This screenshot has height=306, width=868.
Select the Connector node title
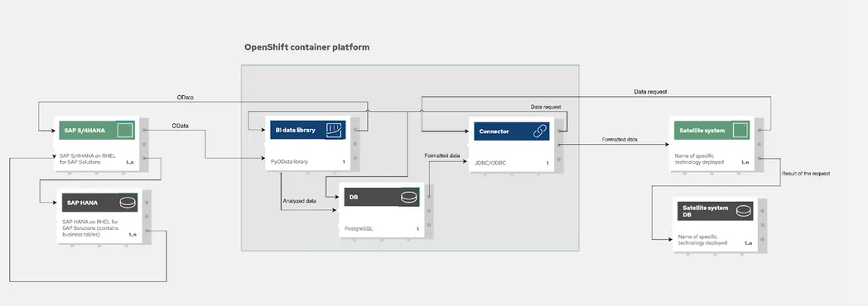point(494,131)
